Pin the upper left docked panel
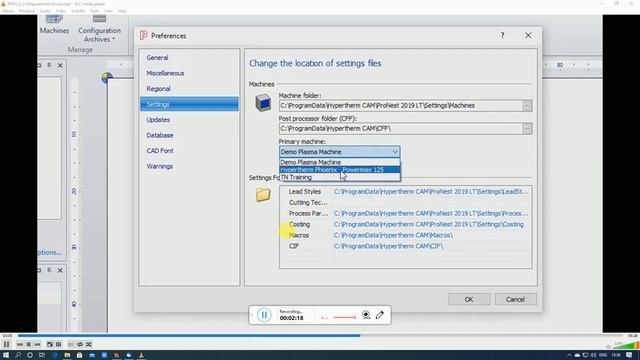The image size is (640, 360). (49, 65)
